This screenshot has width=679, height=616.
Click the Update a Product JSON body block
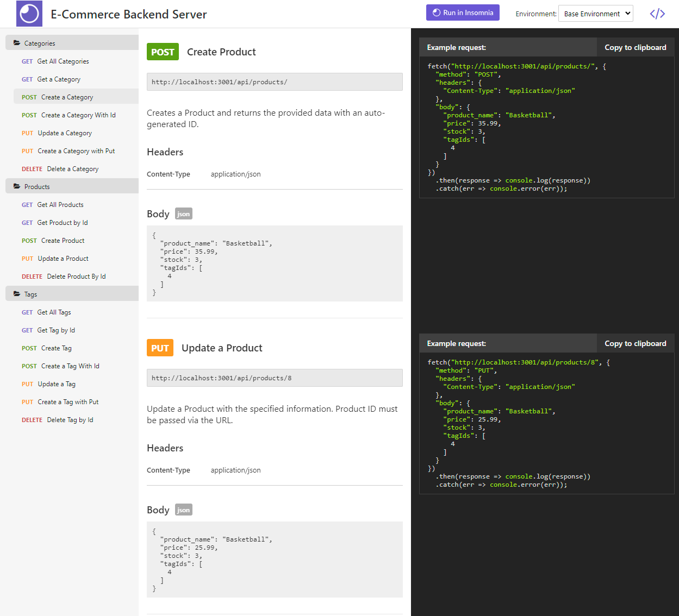click(x=275, y=560)
